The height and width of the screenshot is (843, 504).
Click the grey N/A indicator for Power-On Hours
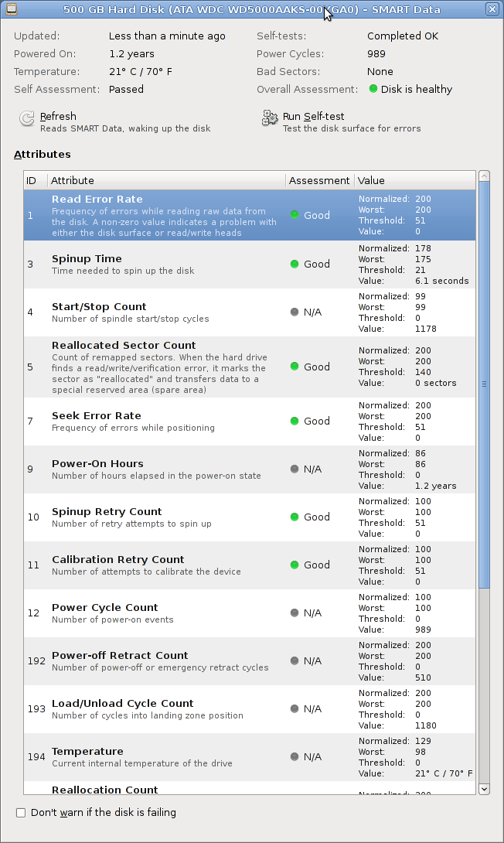(x=295, y=469)
